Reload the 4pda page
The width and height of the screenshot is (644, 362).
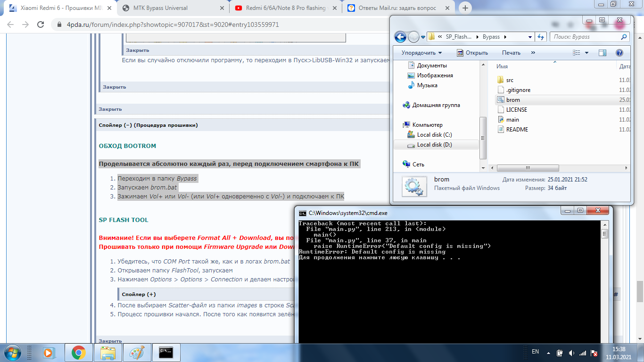click(41, 25)
